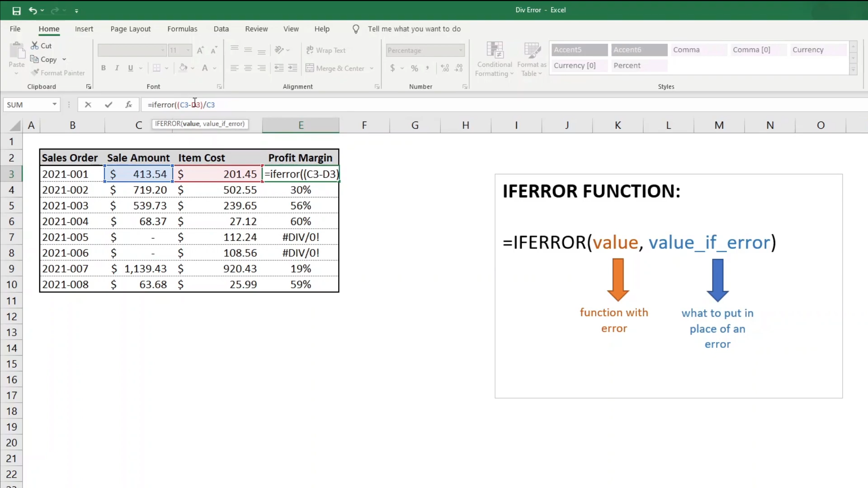Viewport: 868px width, 488px height.
Task: Click the Save icon in title bar
Action: [x=16, y=10]
